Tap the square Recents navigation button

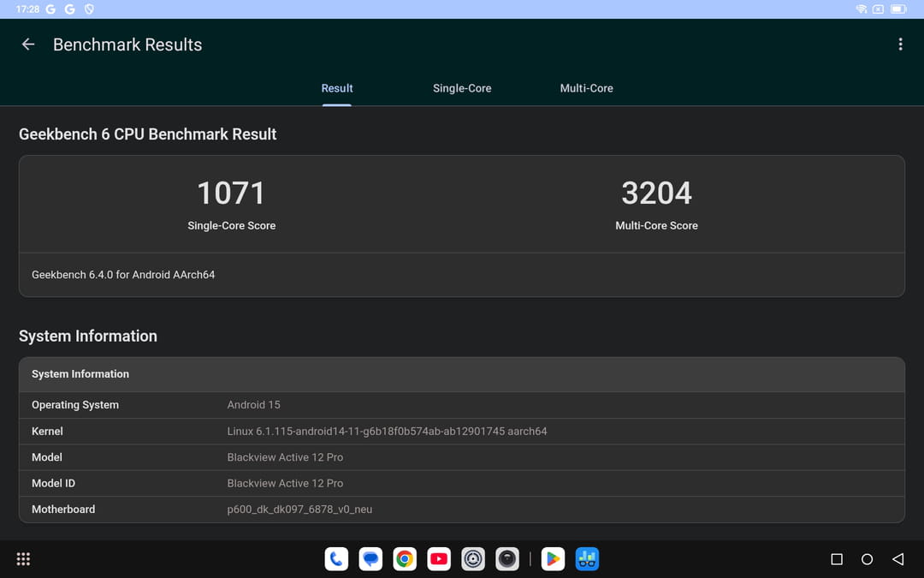(x=837, y=559)
